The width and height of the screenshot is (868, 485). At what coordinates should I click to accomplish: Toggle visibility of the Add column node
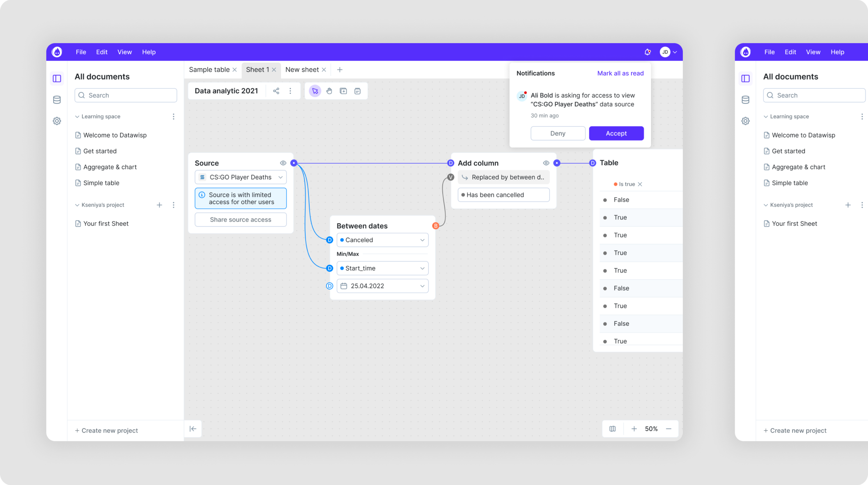coord(546,163)
